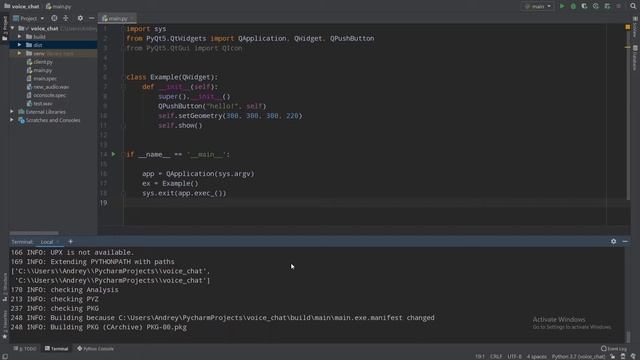This screenshot has width=640, height=360.
Task: Start debugging with the bug icon
Action: click(573, 6)
